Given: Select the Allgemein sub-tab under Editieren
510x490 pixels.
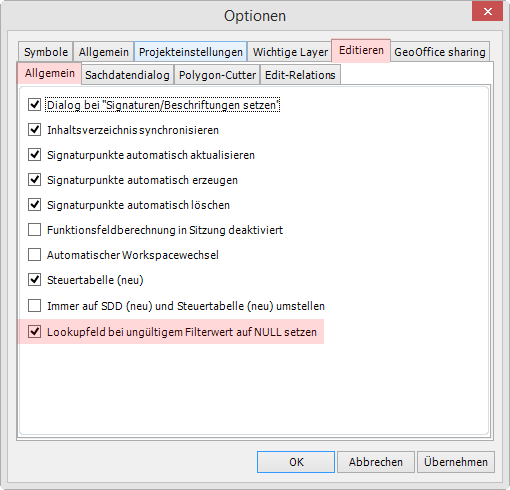Looking at the screenshot, I should (49, 73).
